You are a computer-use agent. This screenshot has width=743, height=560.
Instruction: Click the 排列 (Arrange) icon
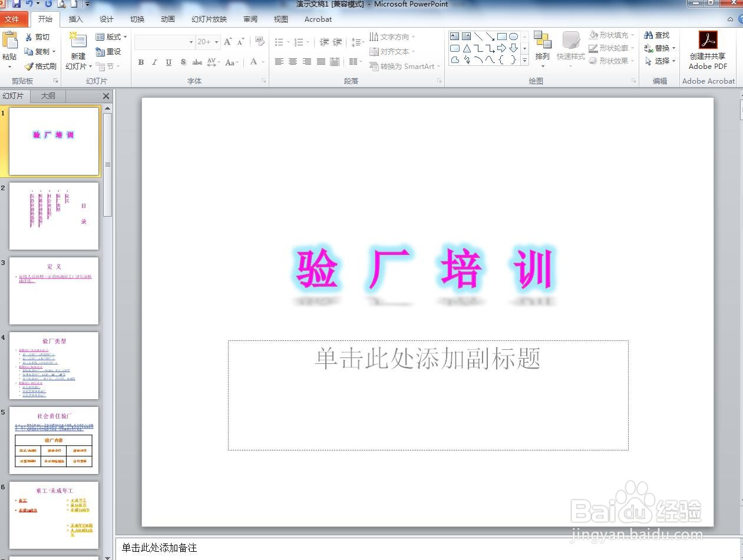(542, 47)
